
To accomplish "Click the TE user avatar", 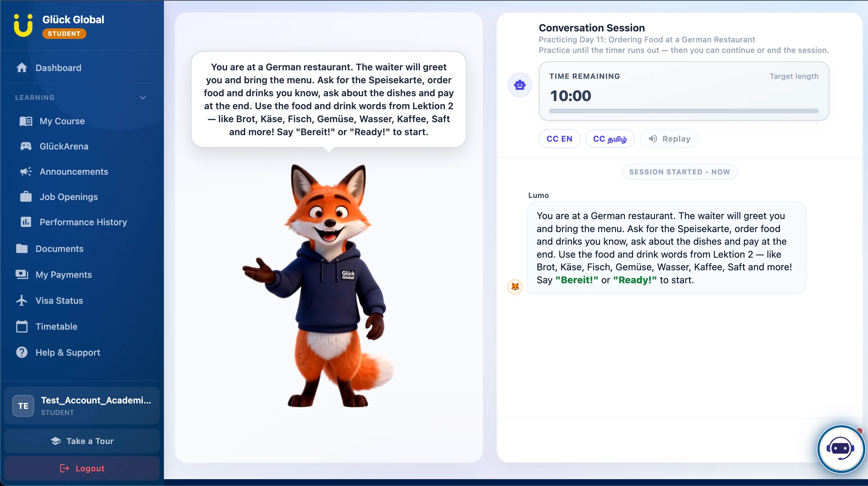I will [x=23, y=406].
